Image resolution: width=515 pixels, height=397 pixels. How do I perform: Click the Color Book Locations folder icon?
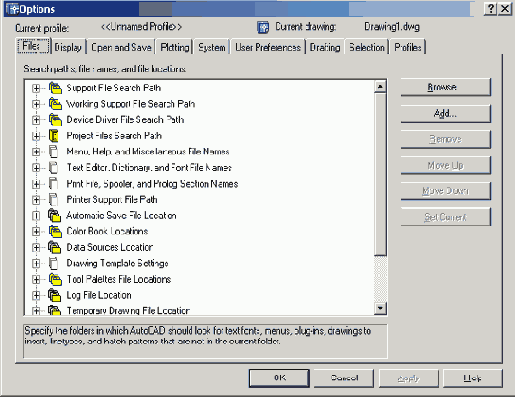[55, 231]
